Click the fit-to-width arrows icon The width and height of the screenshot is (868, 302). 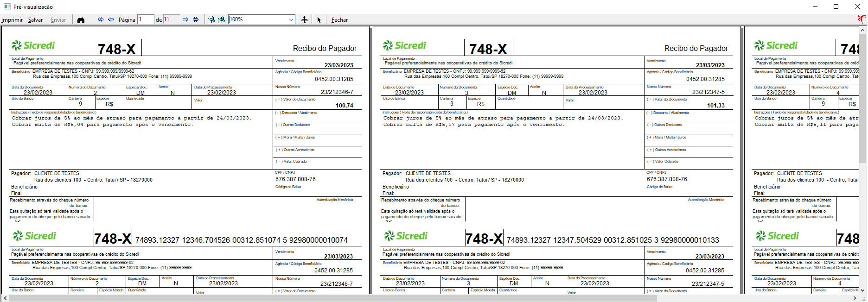[305, 19]
